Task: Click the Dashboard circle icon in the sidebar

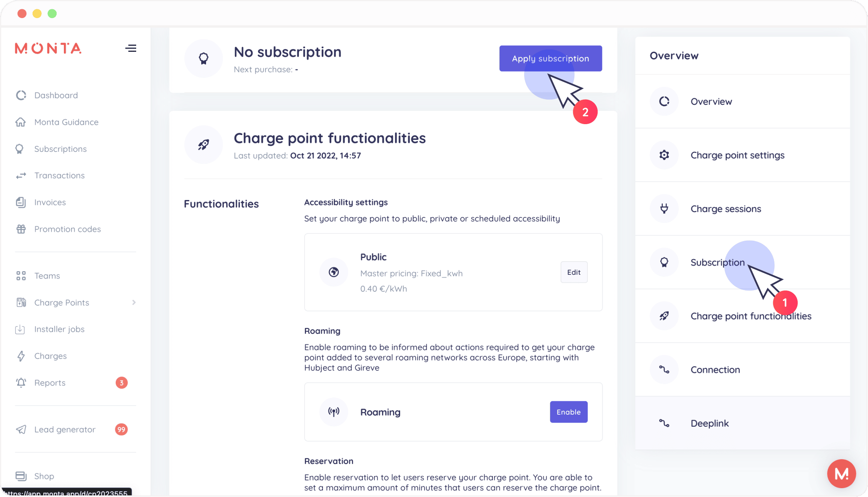Action: (x=21, y=95)
